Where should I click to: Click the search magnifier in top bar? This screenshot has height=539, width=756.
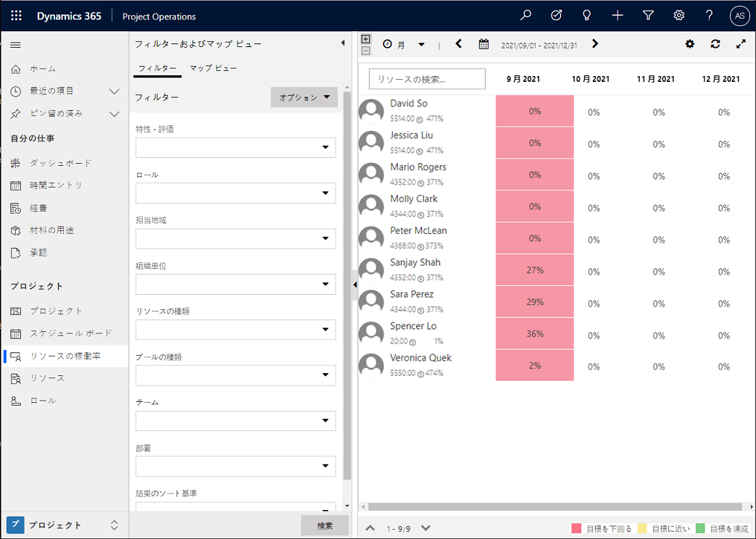[526, 15]
